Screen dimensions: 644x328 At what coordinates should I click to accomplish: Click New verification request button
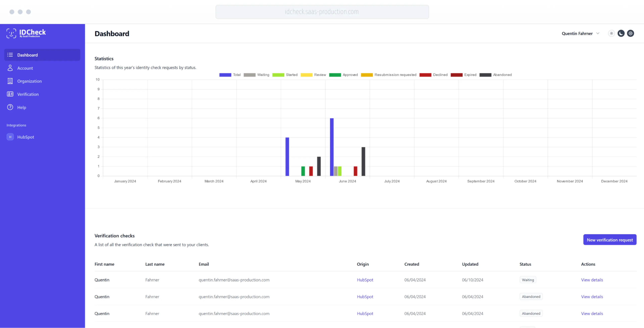coord(610,240)
